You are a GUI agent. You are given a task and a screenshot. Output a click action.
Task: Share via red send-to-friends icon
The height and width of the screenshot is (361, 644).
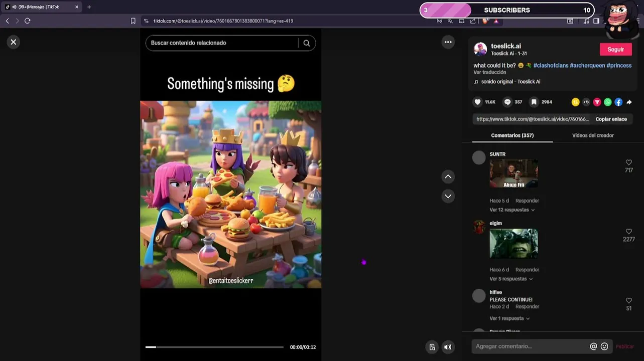click(x=597, y=102)
